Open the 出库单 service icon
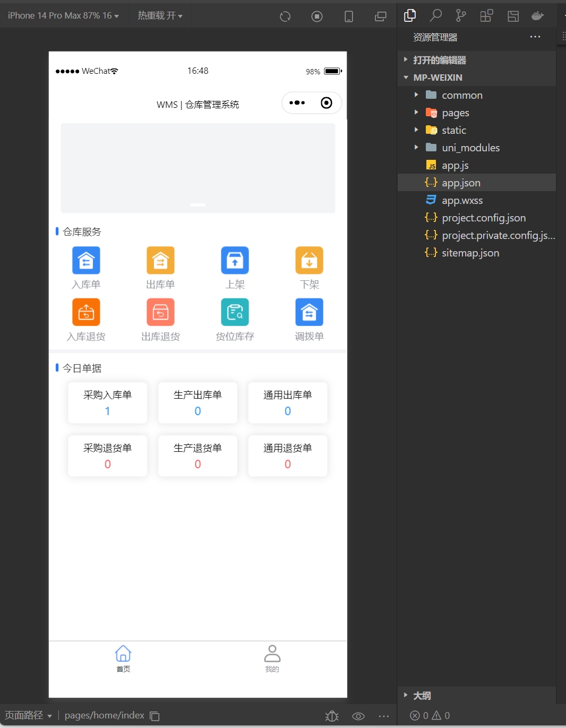This screenshot has height=728, width=566. tap(160, 261)
